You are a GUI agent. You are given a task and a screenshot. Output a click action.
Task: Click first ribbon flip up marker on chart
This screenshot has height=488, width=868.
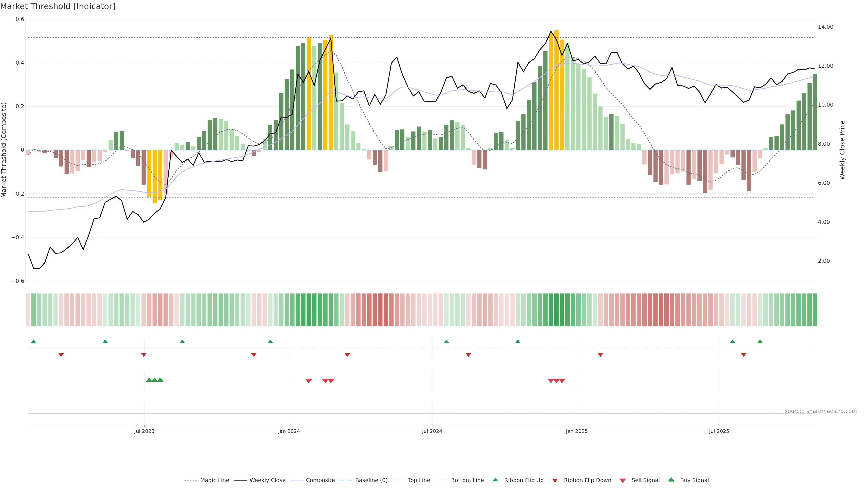33,342
